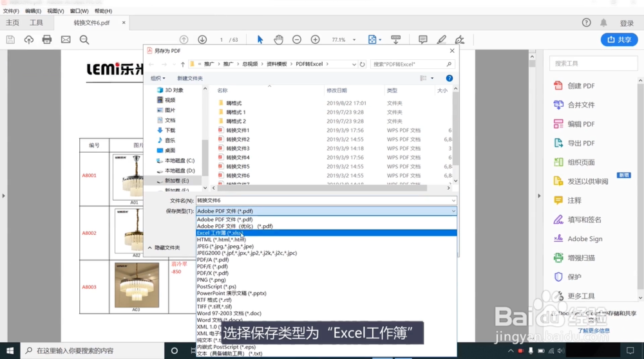Choose PowerPoint 演示文稿 (*.pptx) option
This screenshot has width=644, height=359.
pyautogui.click(x=327, y=293)
